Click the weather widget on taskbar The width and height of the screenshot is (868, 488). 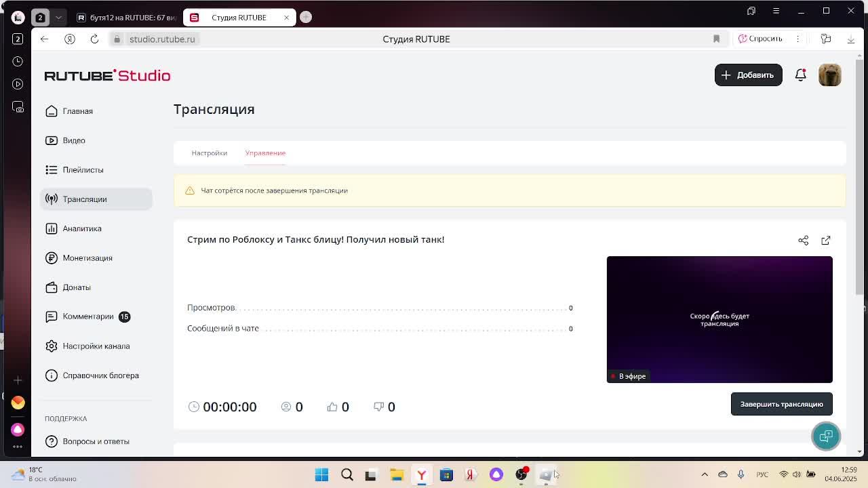click(44, 474)
